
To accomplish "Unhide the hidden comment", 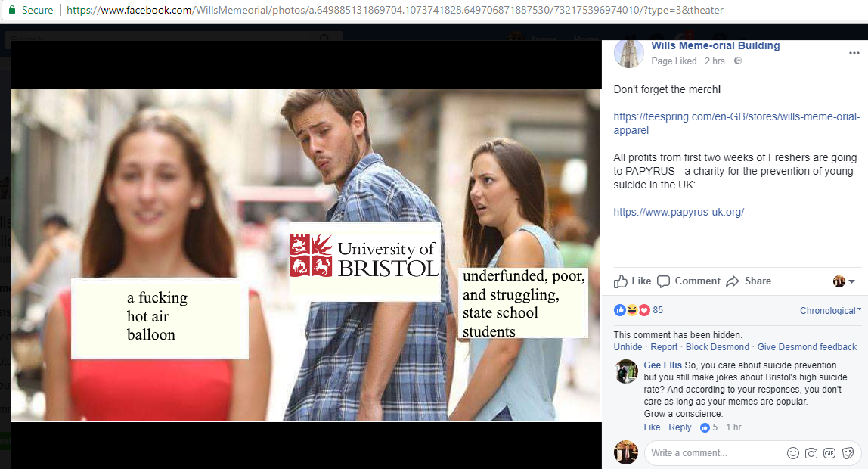I will point(628,347).
